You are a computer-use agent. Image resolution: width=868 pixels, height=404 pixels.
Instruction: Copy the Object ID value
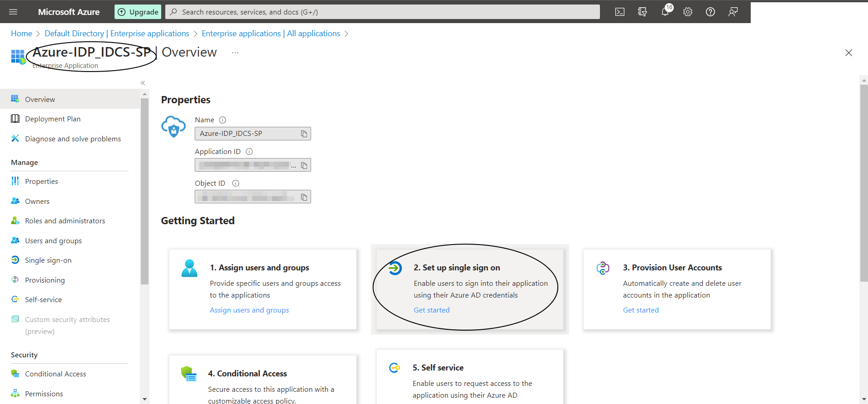pos(304,197)
